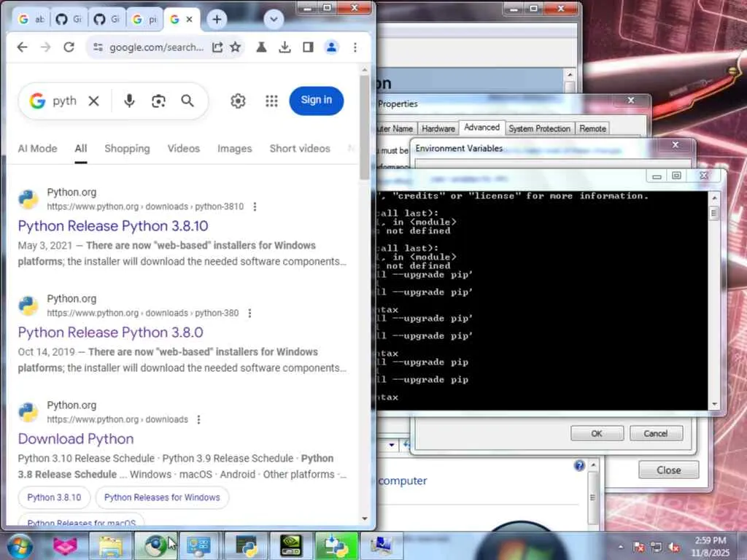The width and height of the screenshot is (747, 560).
Task: Click Cancel in Environment Variables dialog
Action: (x=656, y=433)
